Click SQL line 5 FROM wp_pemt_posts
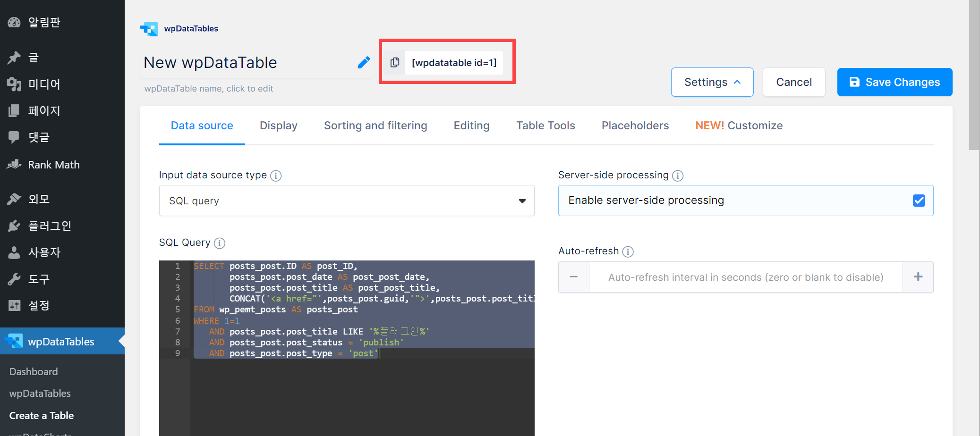 tap(276, 310)
